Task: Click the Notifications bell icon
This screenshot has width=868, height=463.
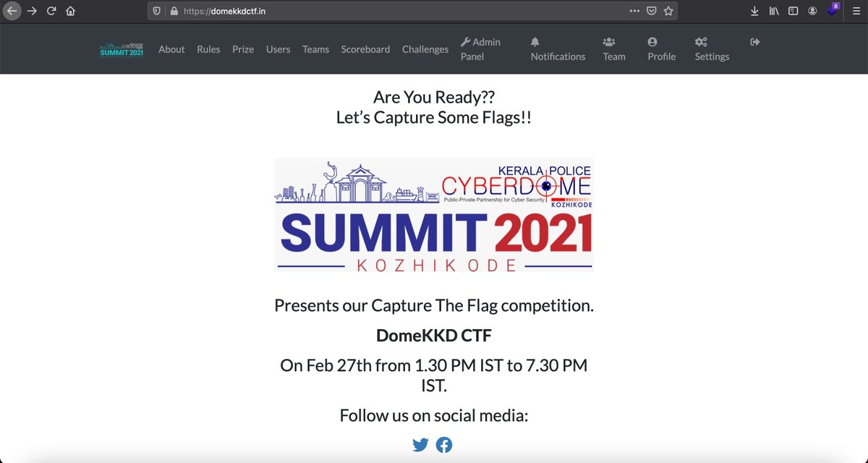Action: point(535,42)
